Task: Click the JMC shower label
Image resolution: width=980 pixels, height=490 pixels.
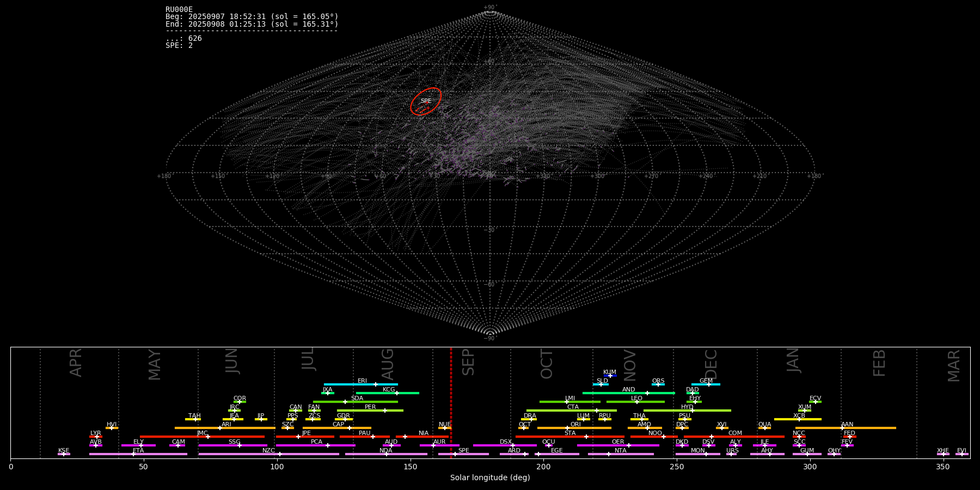Action: (x=203, y=433)
